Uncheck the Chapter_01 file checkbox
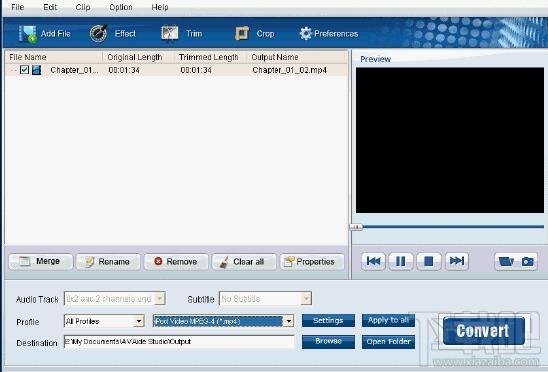The image size is (548, 372). (x=24, y=70)
